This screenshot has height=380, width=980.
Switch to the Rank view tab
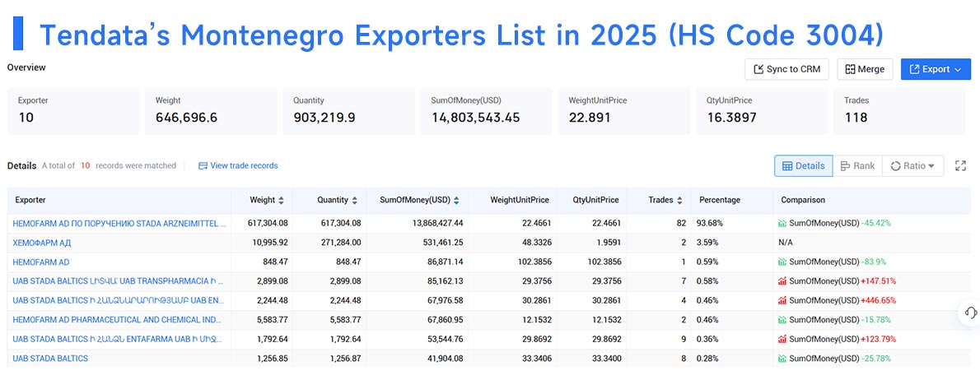pos(857,166)
